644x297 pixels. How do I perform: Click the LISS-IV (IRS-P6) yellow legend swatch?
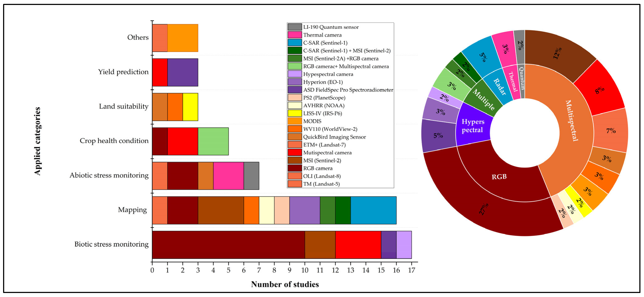click(x=295, y=113)
